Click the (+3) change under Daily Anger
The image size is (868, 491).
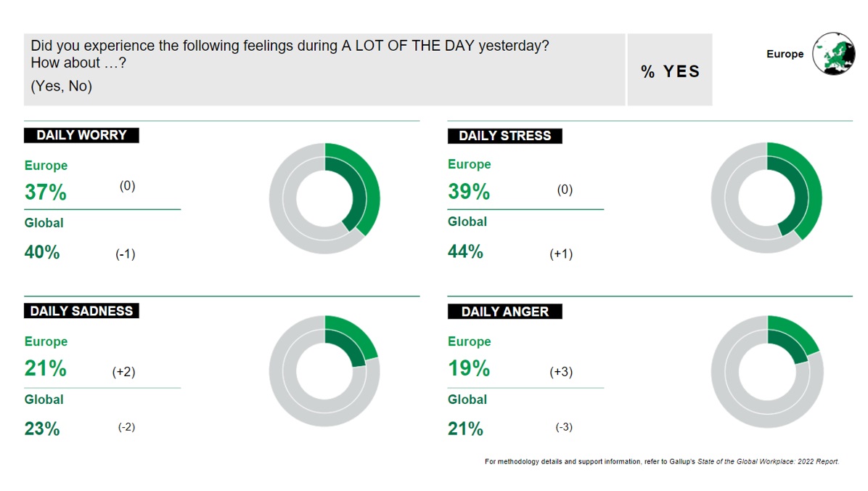click(x=561, y=372)
